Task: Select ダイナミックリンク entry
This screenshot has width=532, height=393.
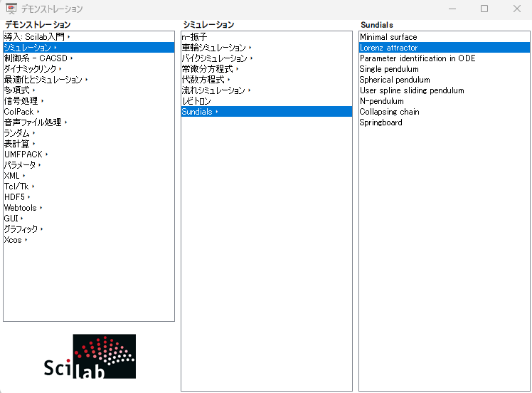Action: point(89,69)
